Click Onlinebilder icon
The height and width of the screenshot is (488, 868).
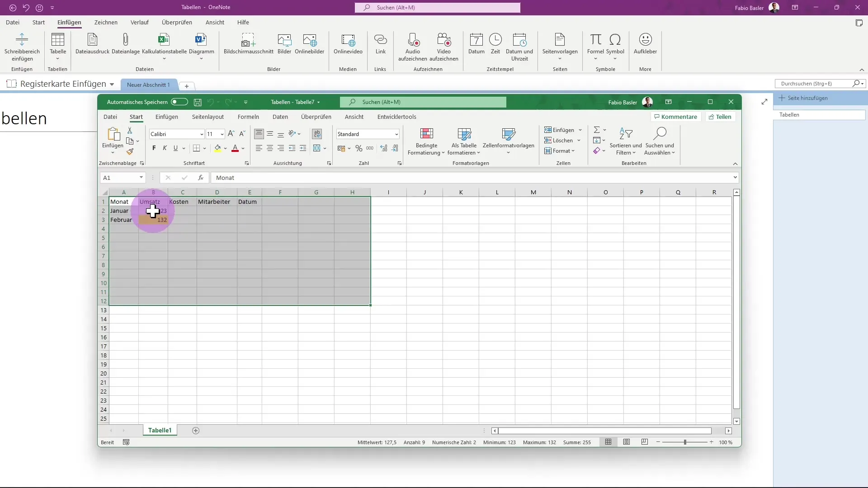(x=310, y=40)
